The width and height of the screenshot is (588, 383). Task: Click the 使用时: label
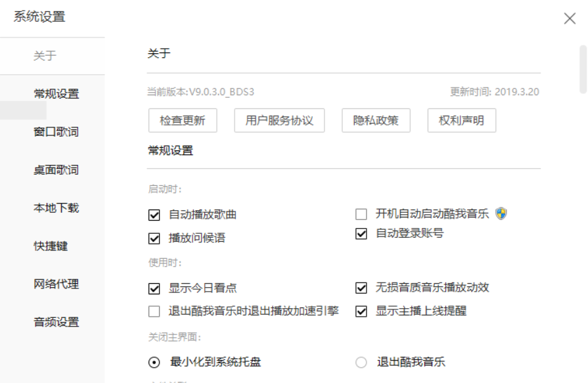[165, 263]
